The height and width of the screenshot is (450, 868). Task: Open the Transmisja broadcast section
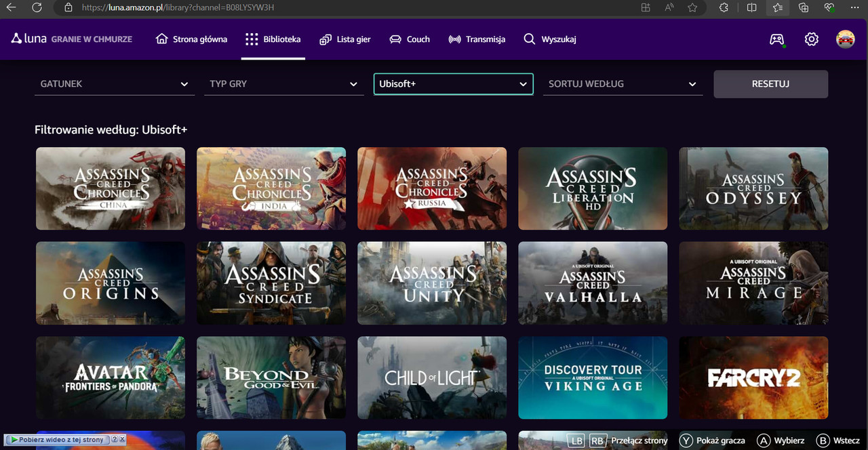coord(477,39)
